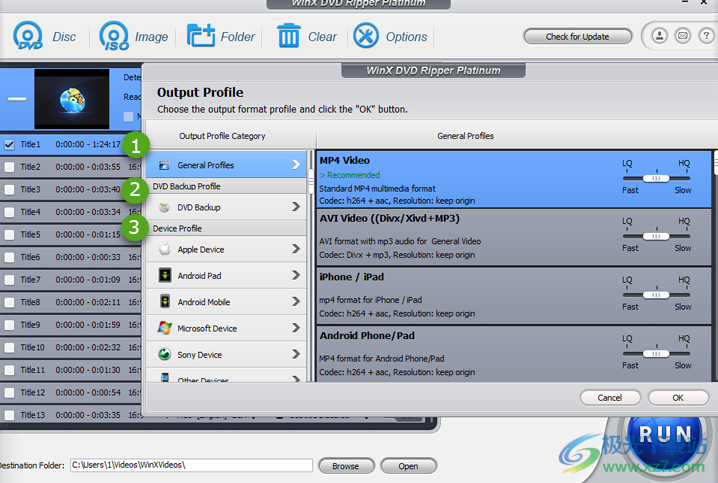Click the Folder add icon
Viewport: 718px width, 483px height.
(201, 35)
